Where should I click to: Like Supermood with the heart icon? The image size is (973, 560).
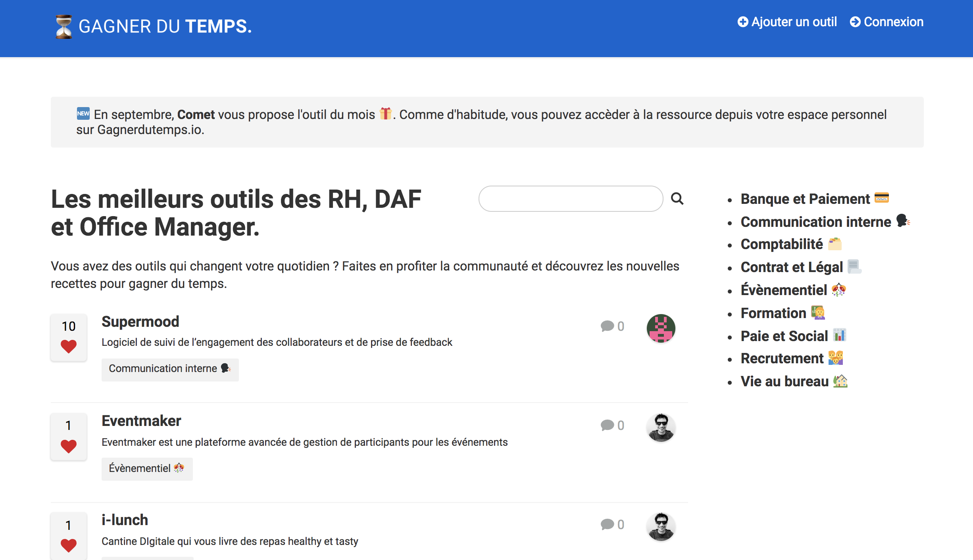point(68,346)
